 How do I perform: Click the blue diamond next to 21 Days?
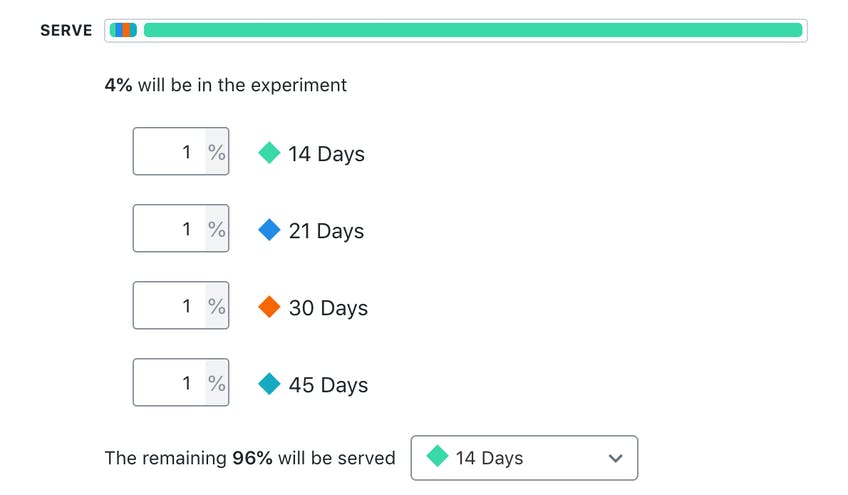pyautogui.click(x=269, y=230)
